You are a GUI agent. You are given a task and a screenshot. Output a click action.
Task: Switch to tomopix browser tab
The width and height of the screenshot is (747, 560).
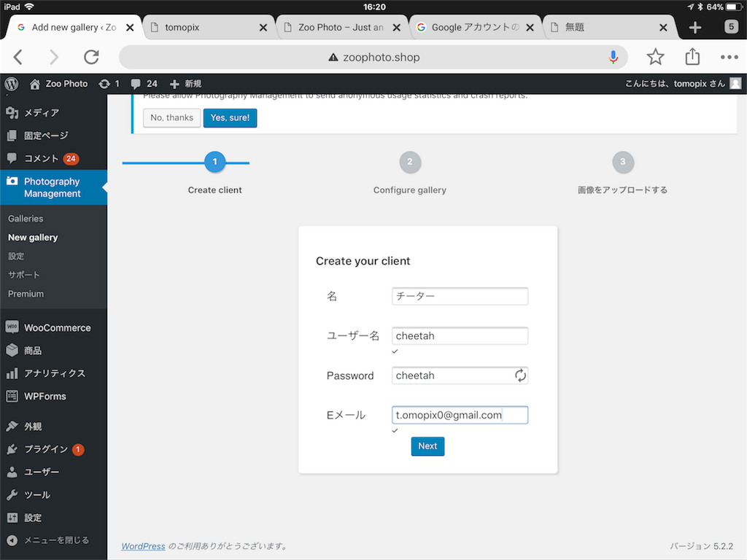[x=209, y=28]
